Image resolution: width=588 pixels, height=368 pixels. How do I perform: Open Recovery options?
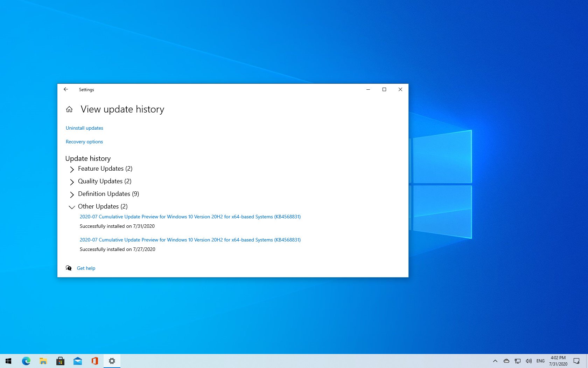pyautogui.click(x=84, y=142)
